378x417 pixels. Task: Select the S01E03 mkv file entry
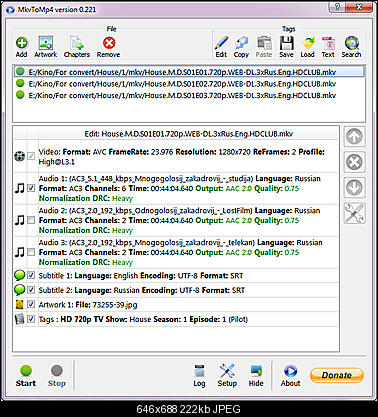pyautogui.click(x=189, y=95)
